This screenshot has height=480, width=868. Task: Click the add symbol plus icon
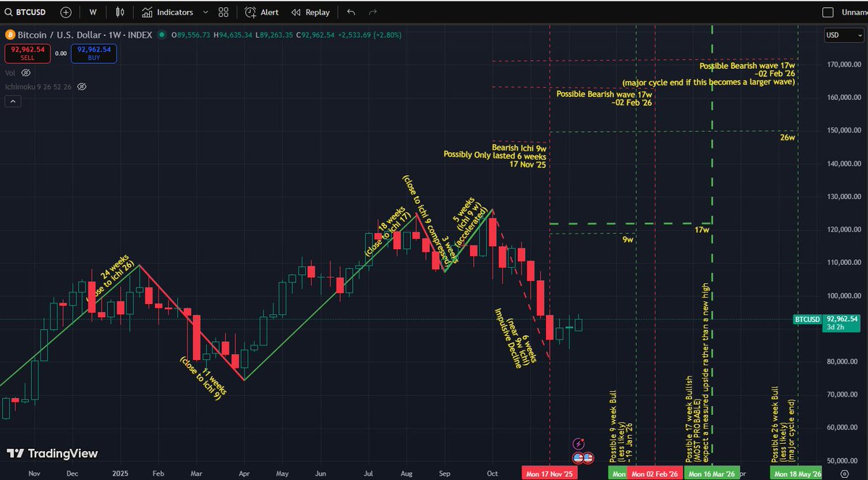click(x=66, y=12)
